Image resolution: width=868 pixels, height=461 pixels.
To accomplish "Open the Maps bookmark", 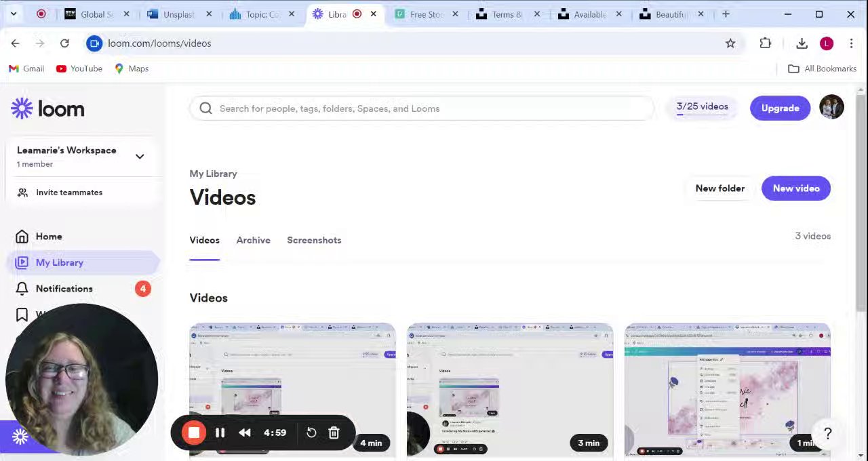I will (132, 68).
